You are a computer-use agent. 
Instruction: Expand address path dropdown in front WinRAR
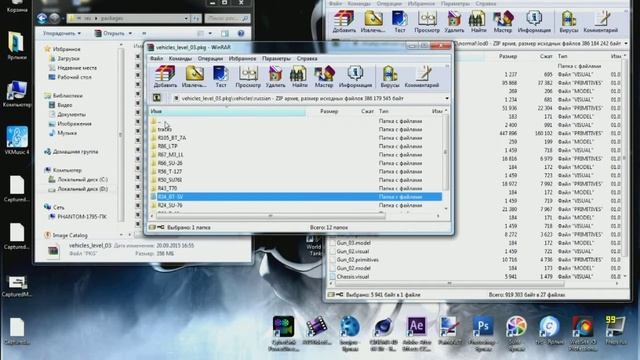[x=447, y=98]
